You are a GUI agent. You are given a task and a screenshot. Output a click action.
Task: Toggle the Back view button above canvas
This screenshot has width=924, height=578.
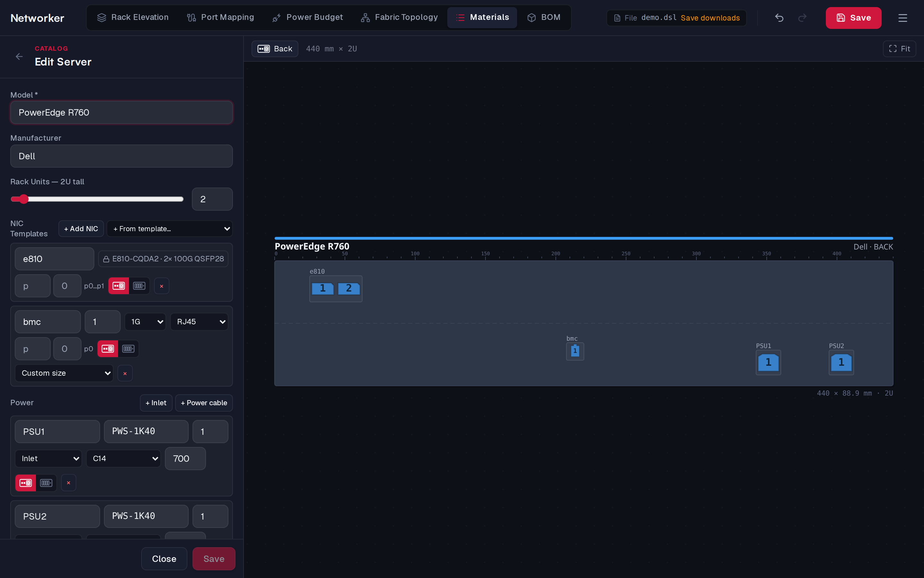click(x=275, y=49)
